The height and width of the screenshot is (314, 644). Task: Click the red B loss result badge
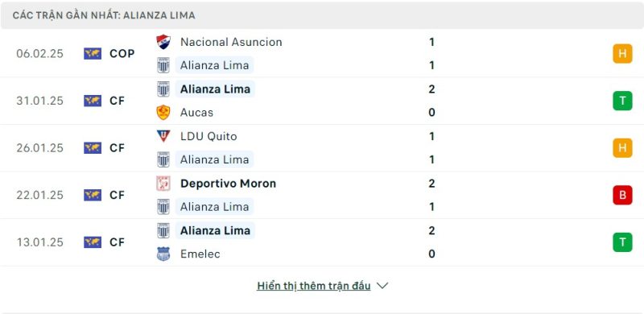point(622,195)
